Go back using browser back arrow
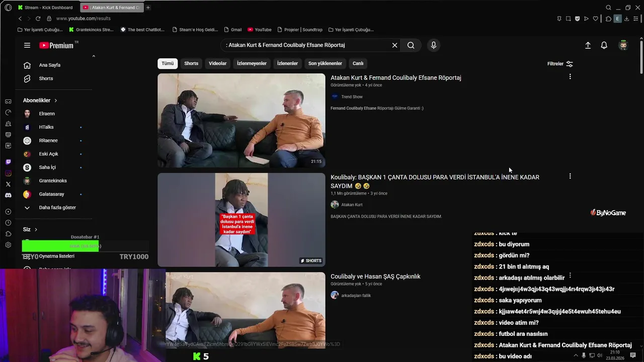This screenshot has width=644, height=362. tap(20, 19)
